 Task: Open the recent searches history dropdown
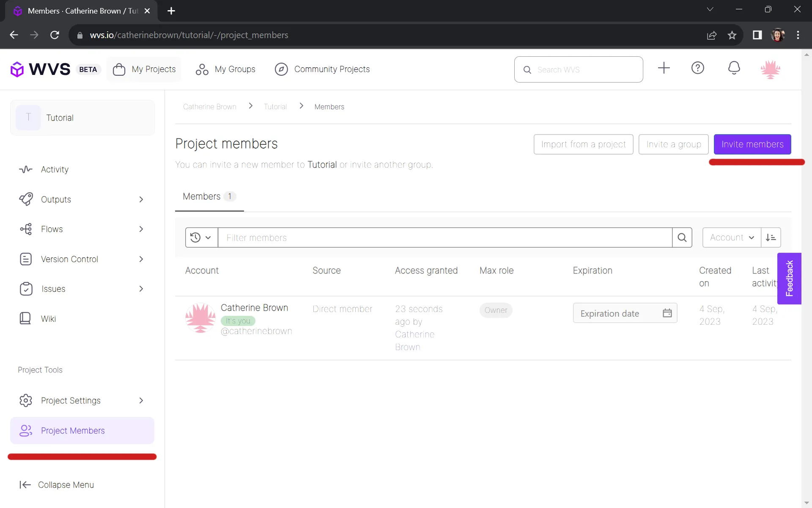(201, 237)
